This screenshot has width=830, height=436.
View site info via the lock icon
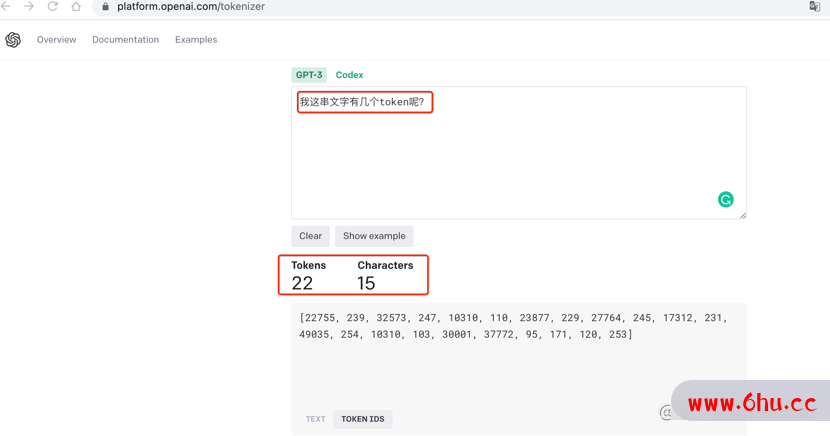coord(105,7)
